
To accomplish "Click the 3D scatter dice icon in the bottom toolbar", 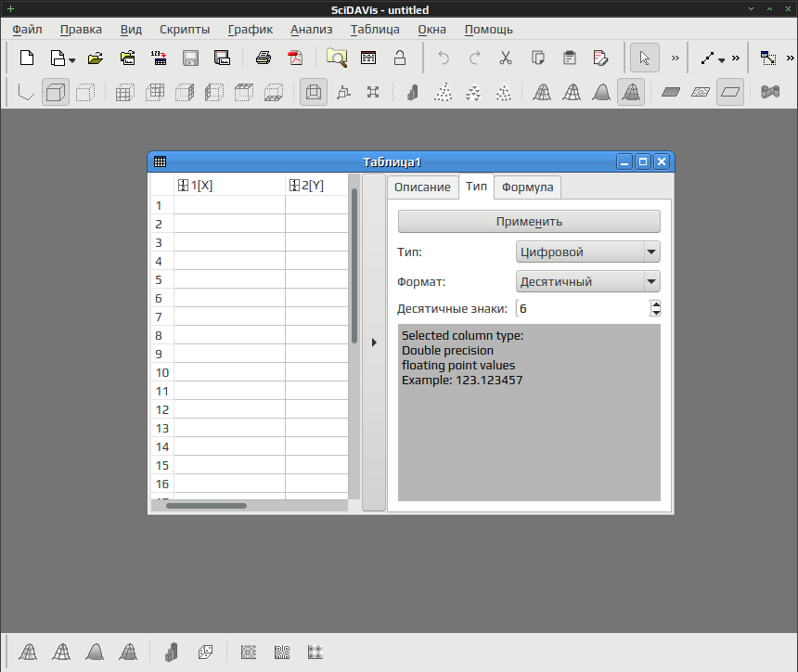I will click(205, 653).
